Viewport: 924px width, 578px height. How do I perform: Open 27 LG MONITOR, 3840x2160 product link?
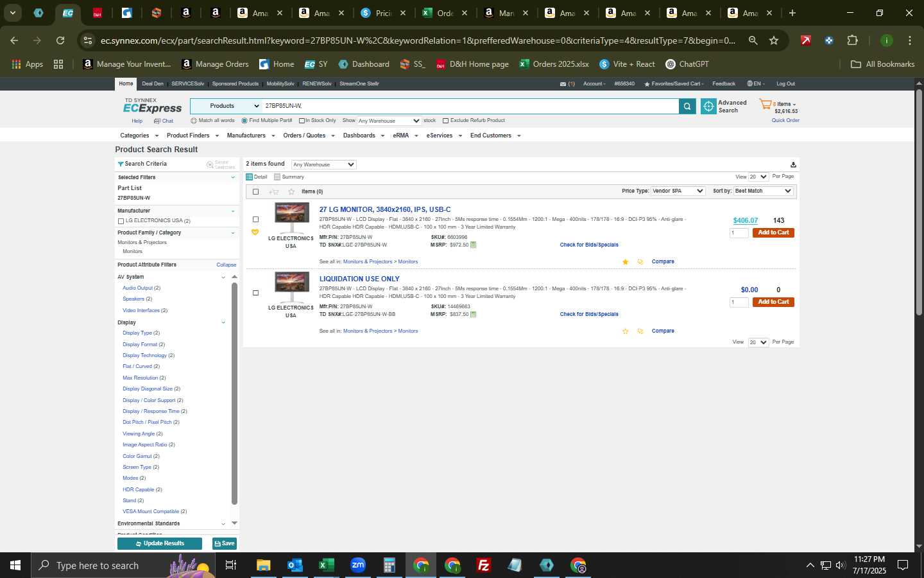[x=385, y=209]
